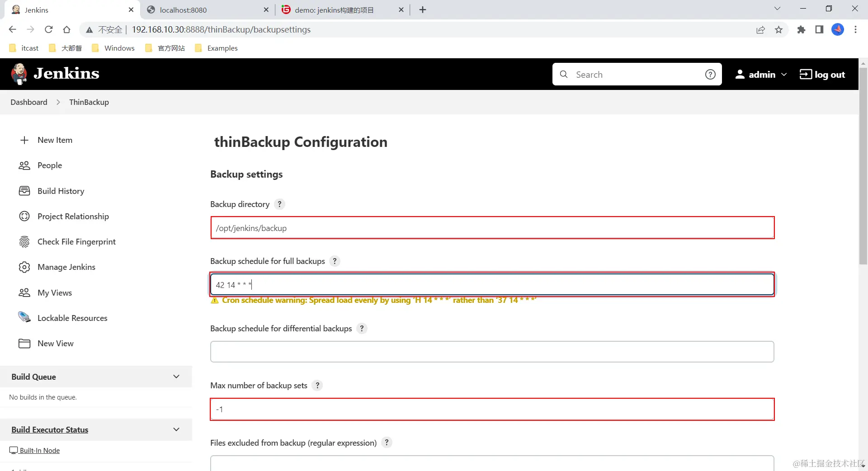The width and height of the screenshot is (868, 471).
Task: Expand the Dashboard breadcrumb chevron
Action: (58, 102)
